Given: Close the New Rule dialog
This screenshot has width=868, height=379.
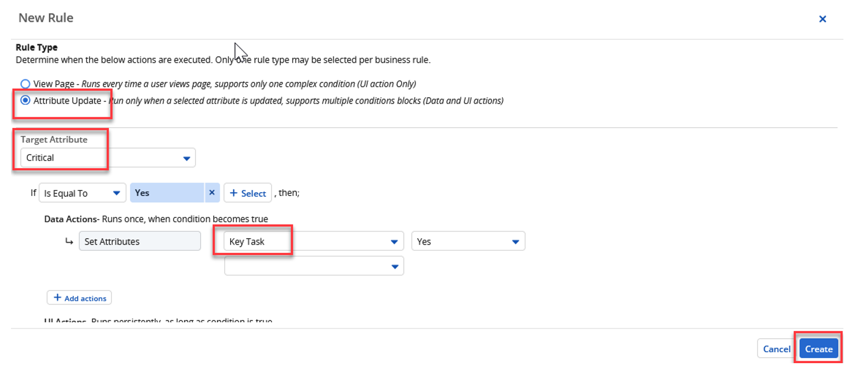Looking at the screenshot, I should pos(822,19).
